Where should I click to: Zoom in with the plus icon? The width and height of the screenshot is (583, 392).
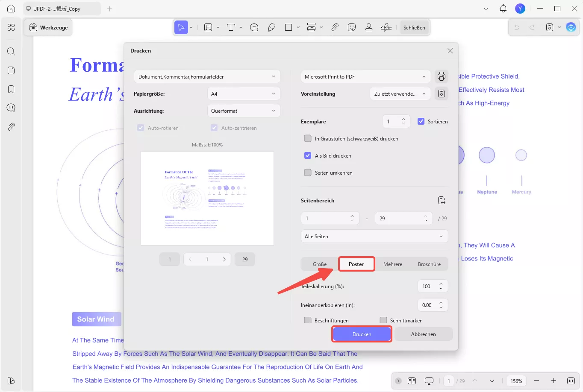(x=554, y=381)
